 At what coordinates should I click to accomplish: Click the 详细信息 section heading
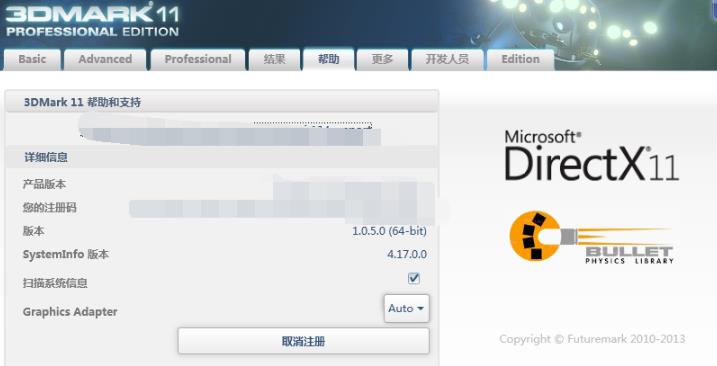tap(46, 157)
